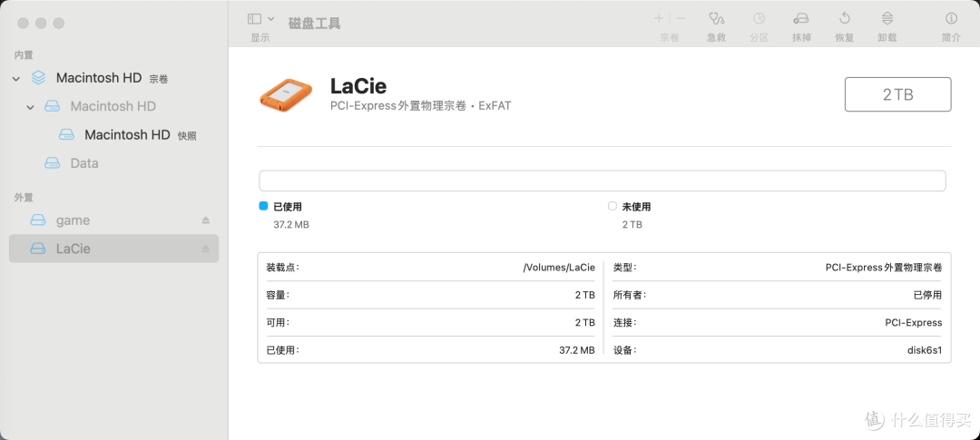Viewport: 980px width, 440px height.
Task: Click the First Aid (急救) stethoscope icon
Action: 716,18
